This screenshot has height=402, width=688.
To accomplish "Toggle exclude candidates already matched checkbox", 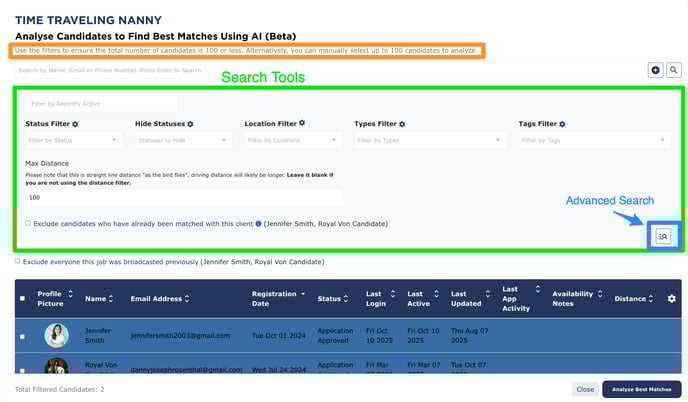I will [x=28, y=223].
